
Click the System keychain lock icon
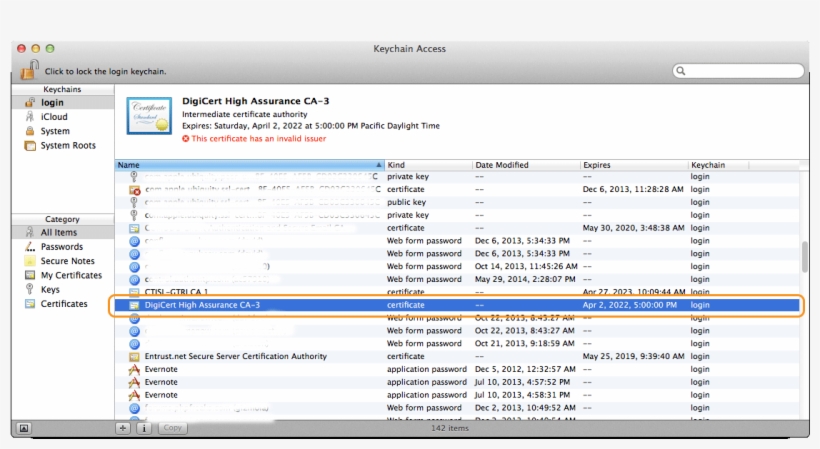[30, 131]
